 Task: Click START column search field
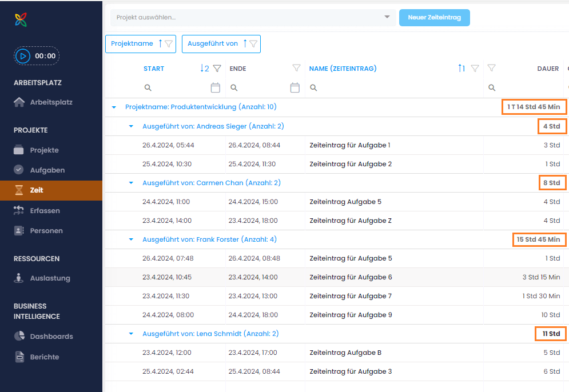176,88
